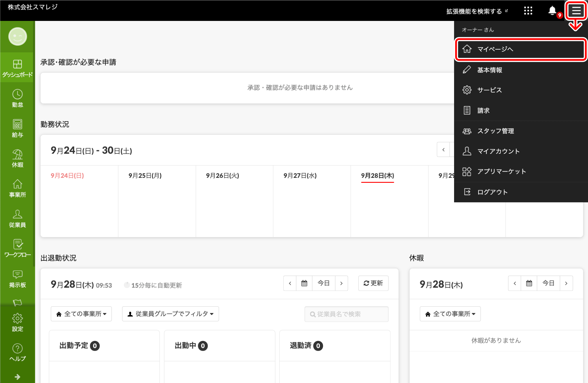Screen dimensions: 588x383
Task: Open the 休暇 vacation sidebar icon
Action: point(17,158)
